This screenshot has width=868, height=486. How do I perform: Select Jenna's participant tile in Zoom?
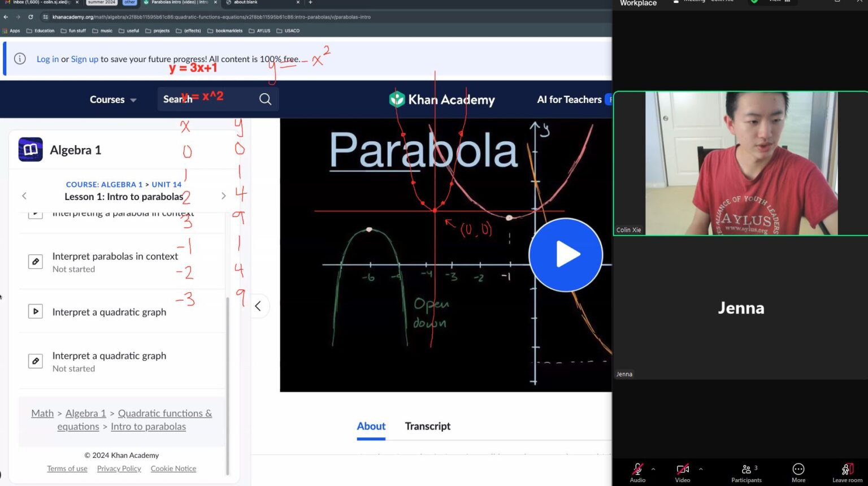tap(741, 308)
